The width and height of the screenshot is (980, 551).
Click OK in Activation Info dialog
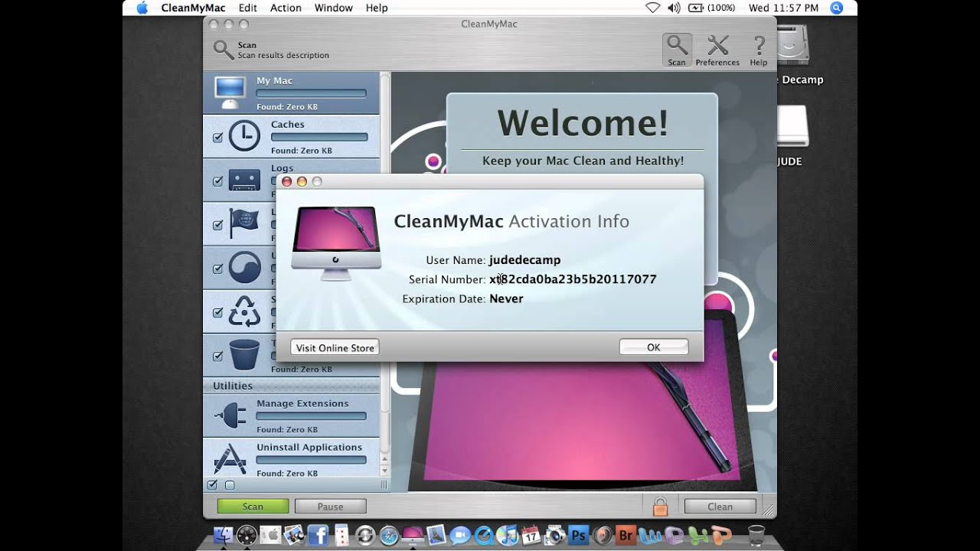(654, 347)
